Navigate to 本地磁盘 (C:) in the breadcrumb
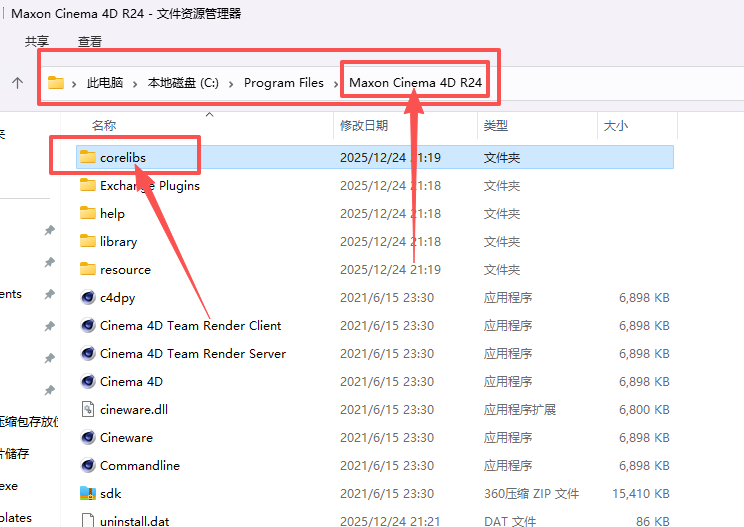 click(x=183, y=83)
